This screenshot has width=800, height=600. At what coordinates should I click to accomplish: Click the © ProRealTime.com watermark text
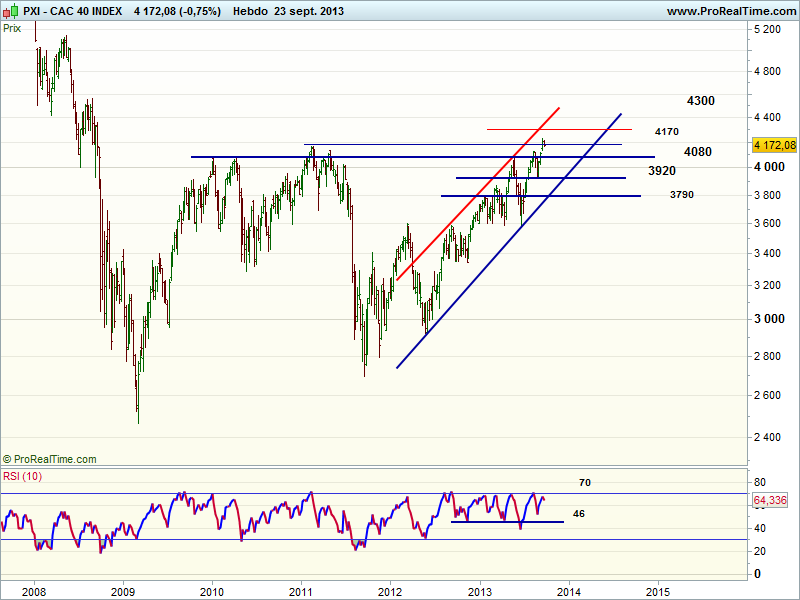50,459
